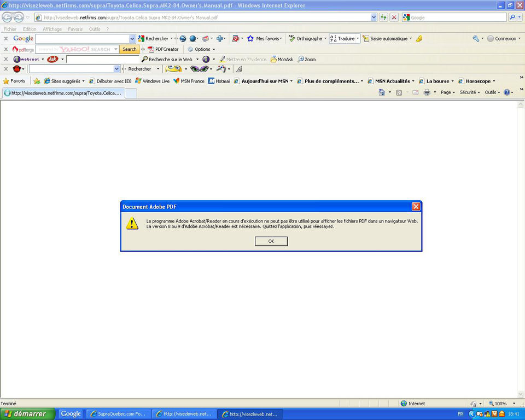
Task: Open Hotmail from the favorites bar
Action: click(221, 81)
